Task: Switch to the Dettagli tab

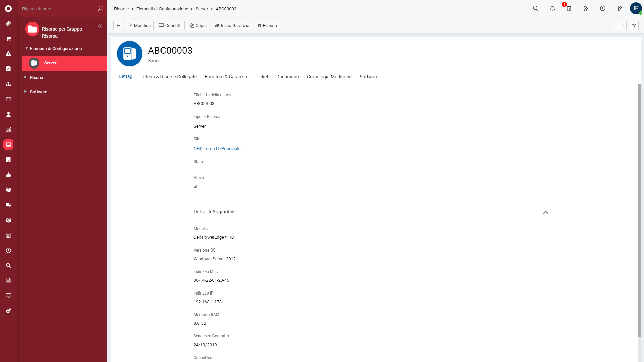Action: [x=127, y=77]
